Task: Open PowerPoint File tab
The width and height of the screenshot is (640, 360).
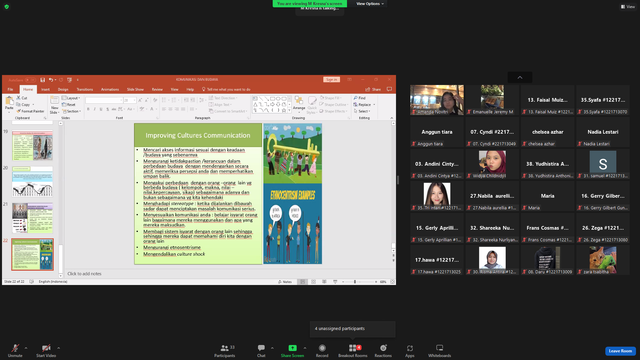Action: point(10,89)
